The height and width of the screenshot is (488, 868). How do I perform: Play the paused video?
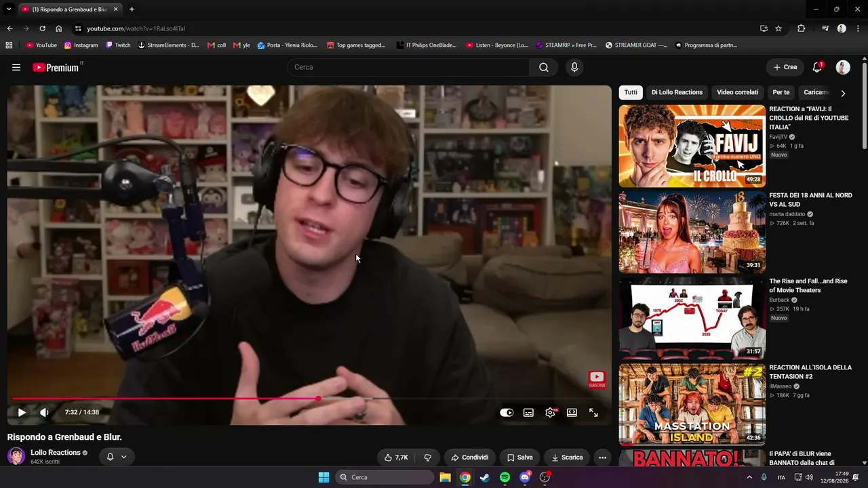pyautogui.click(x=22, y=412)
